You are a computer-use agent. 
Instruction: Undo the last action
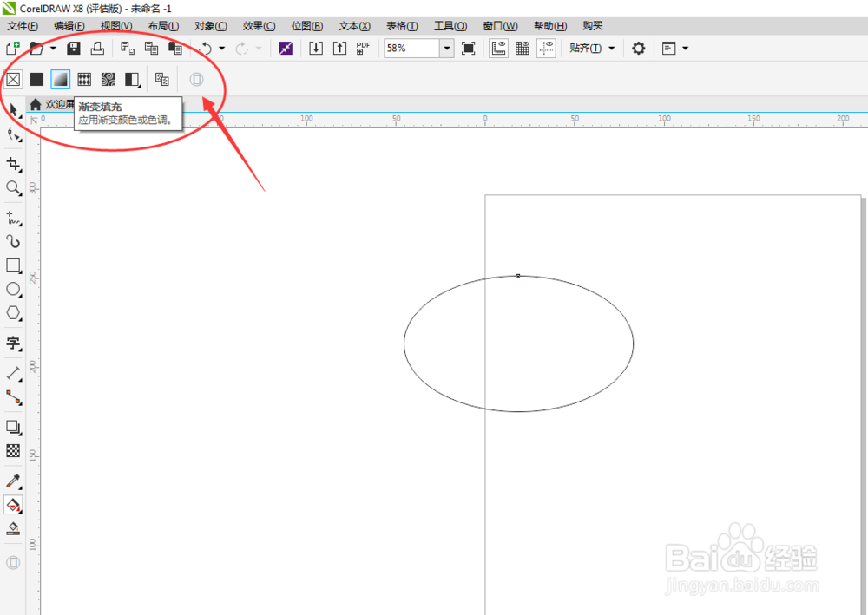coord(206,48)
